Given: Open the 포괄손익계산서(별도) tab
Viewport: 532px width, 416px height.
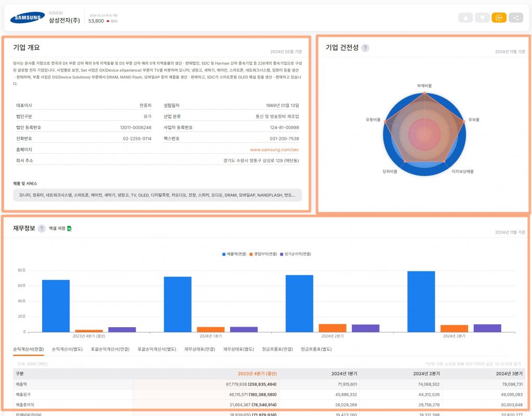Looking at the screenshot, I should coord(157,349).
